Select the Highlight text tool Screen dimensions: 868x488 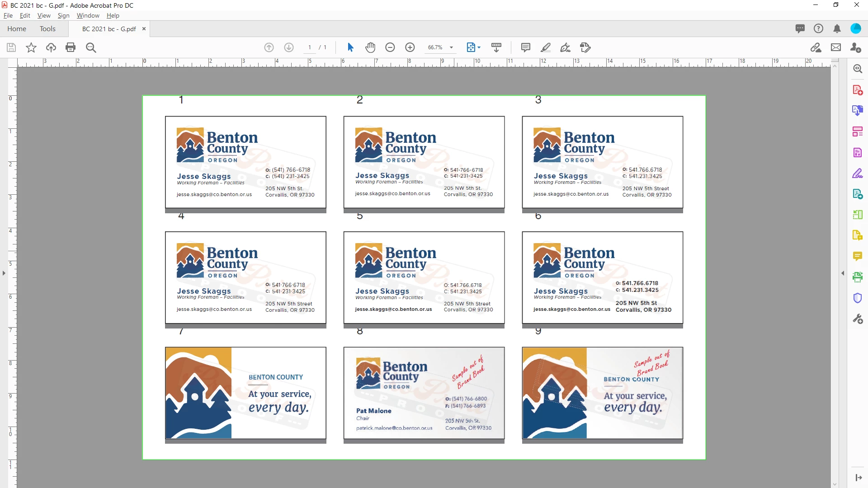(546, 47)
